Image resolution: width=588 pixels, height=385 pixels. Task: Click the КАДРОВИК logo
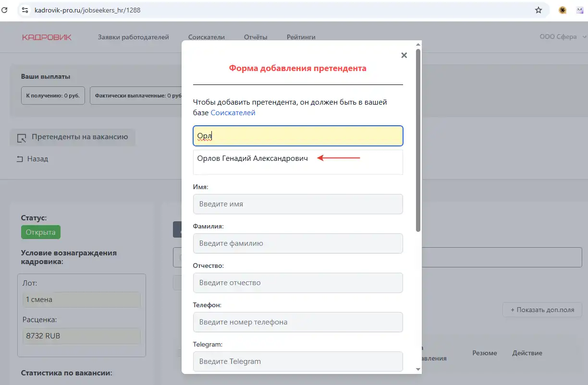tap(47, 37)
